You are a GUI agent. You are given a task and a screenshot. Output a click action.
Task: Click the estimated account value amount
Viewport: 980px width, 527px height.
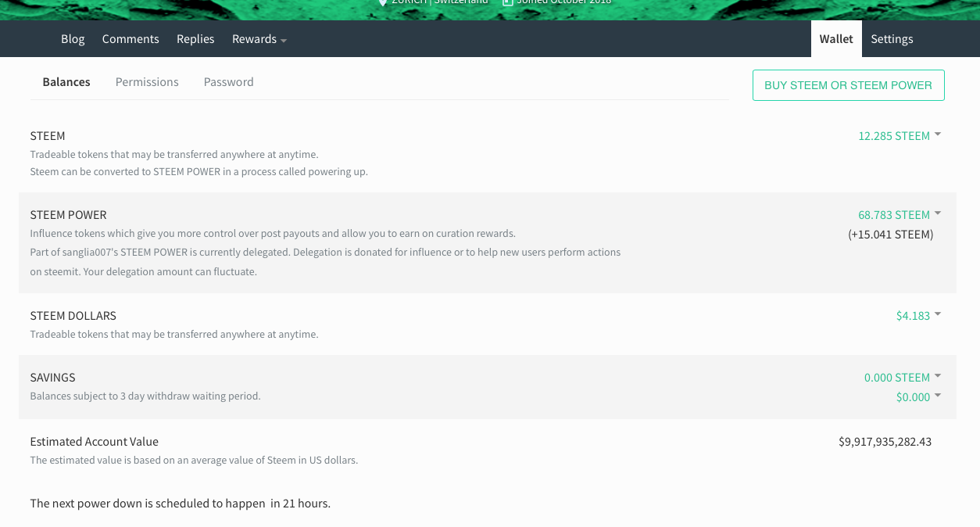pyautogui.click(x=885, y=442)
